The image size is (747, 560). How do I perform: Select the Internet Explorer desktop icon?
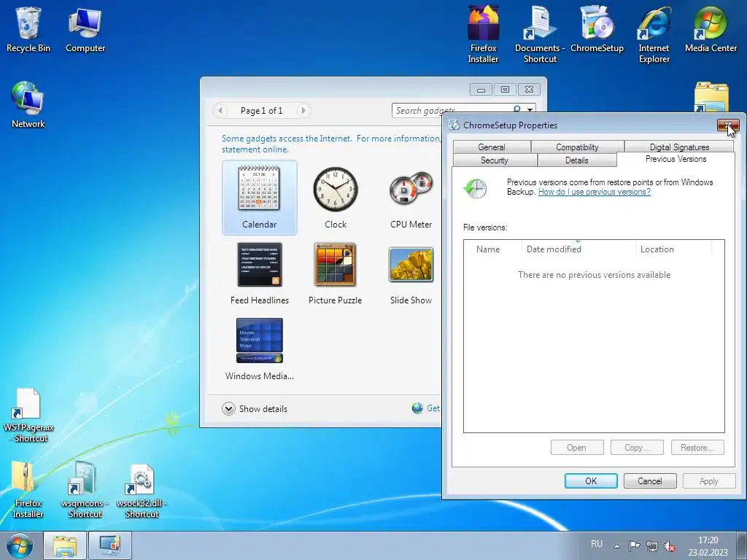[x=654, y=34]
